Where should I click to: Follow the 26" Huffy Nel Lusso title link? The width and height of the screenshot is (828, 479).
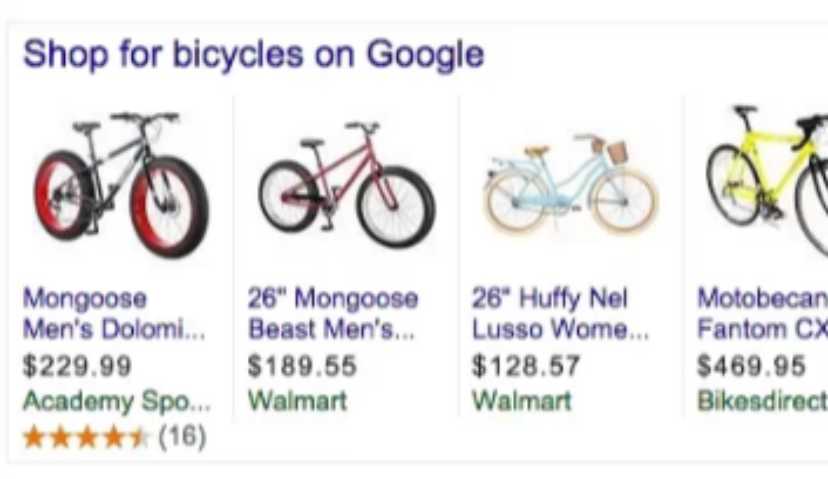560,313
